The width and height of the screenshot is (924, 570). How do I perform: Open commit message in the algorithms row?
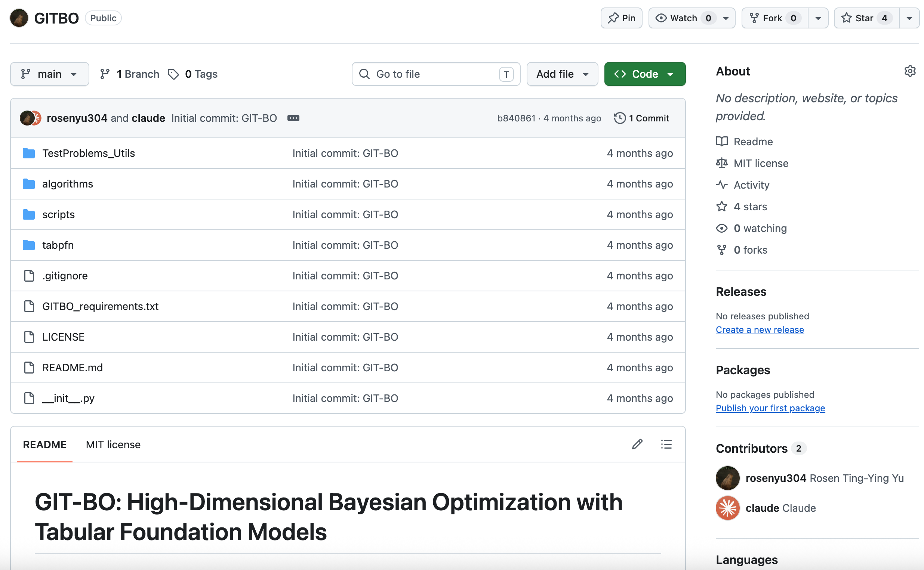345,184
